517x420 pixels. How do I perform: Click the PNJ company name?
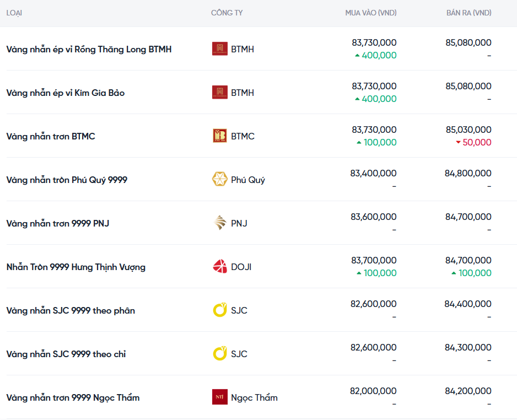239,223
